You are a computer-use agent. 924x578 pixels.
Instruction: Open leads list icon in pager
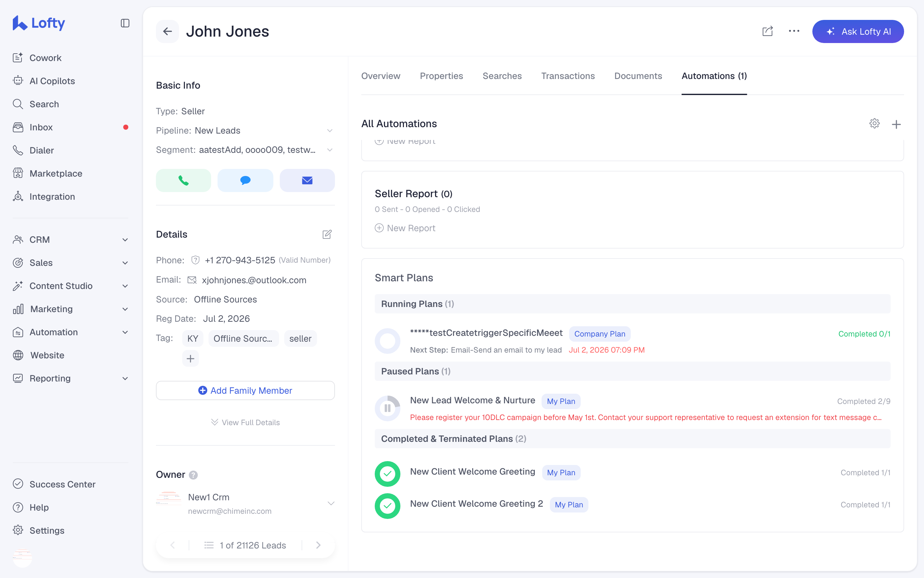click(x=209, y=545)
